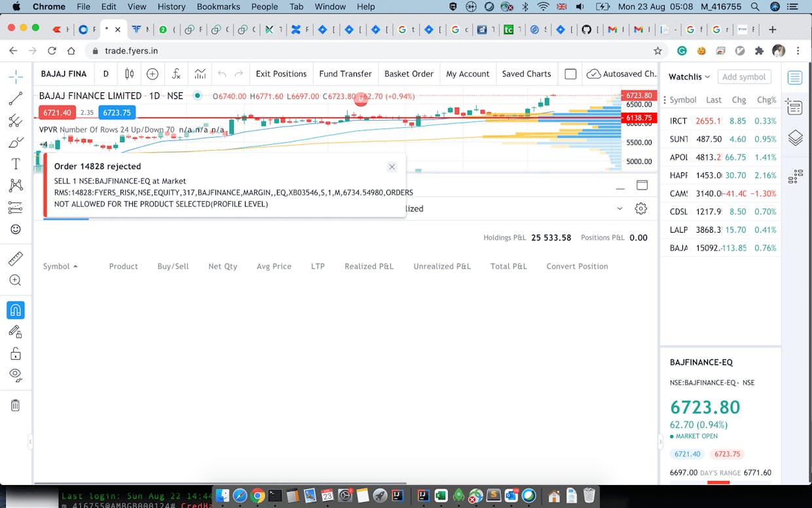Open the prediction and measurement tools

[x=16, y=207]
